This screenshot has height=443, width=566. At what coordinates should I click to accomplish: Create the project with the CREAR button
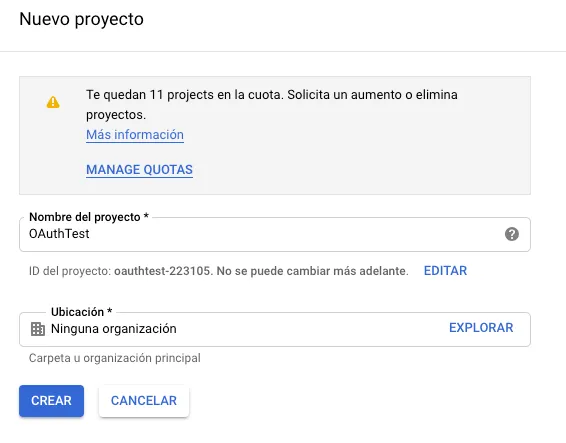pos(51,401)
